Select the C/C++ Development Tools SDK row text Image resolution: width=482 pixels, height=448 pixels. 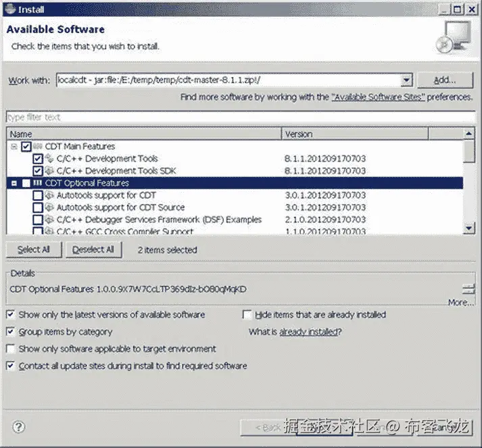[116, 170]
